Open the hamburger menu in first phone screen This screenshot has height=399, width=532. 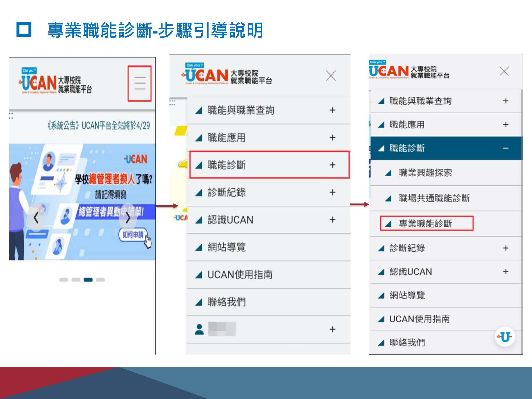tap(140, 83)
